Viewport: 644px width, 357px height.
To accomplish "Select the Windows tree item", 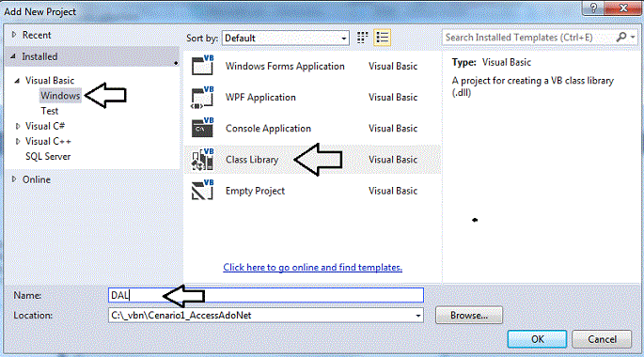I will click(60, 96).
